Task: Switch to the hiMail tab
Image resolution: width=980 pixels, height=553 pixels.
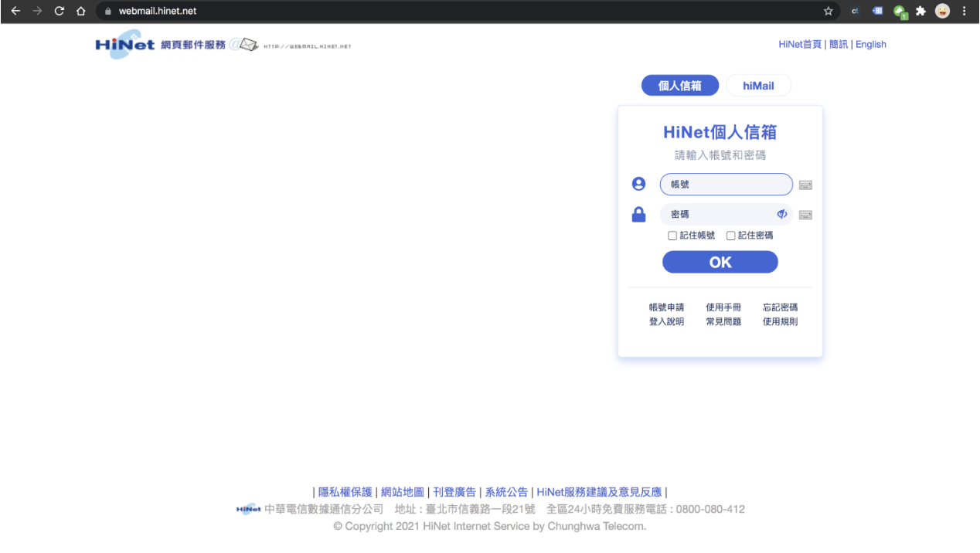Action: 758,86
